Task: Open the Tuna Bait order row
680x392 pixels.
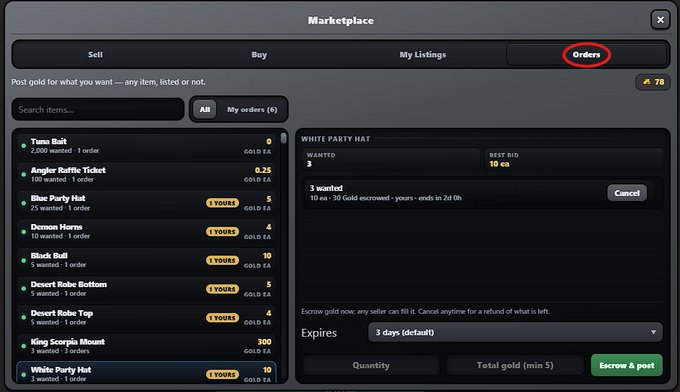Action: coord(147,146)
